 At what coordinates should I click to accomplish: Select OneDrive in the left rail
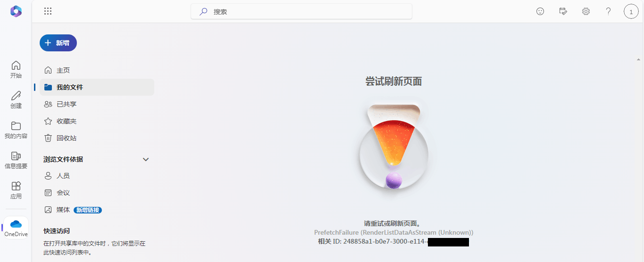coord(16,228)
